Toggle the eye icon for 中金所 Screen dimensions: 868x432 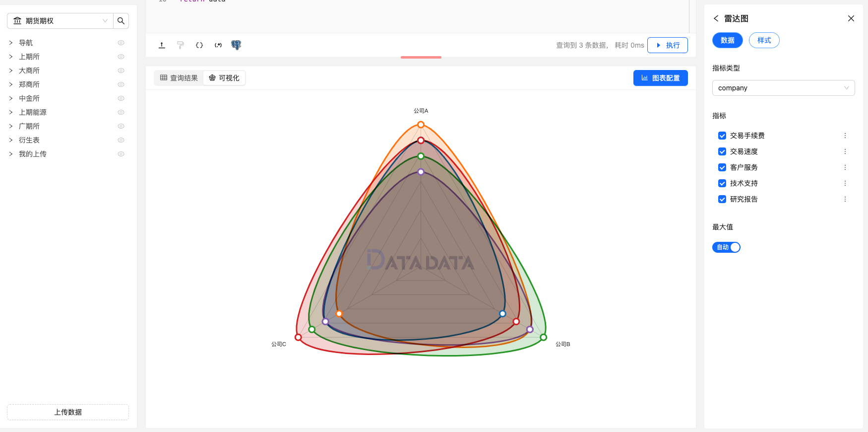tap(121, 98)
